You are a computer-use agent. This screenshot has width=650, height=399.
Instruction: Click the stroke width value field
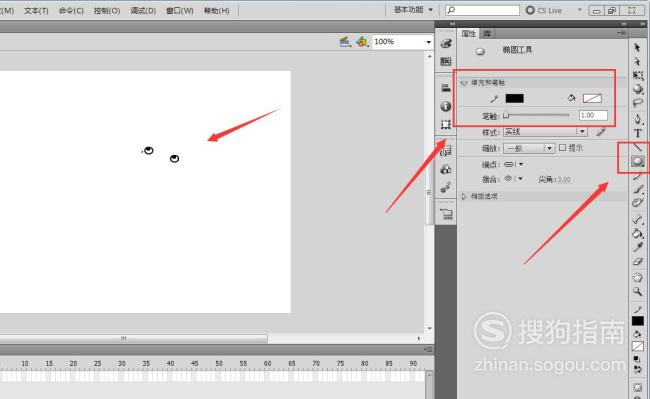[593, 116]
